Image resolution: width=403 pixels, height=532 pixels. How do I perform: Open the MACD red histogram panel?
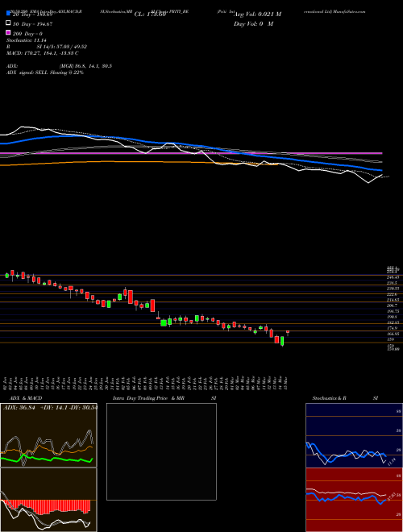[48, 500]
